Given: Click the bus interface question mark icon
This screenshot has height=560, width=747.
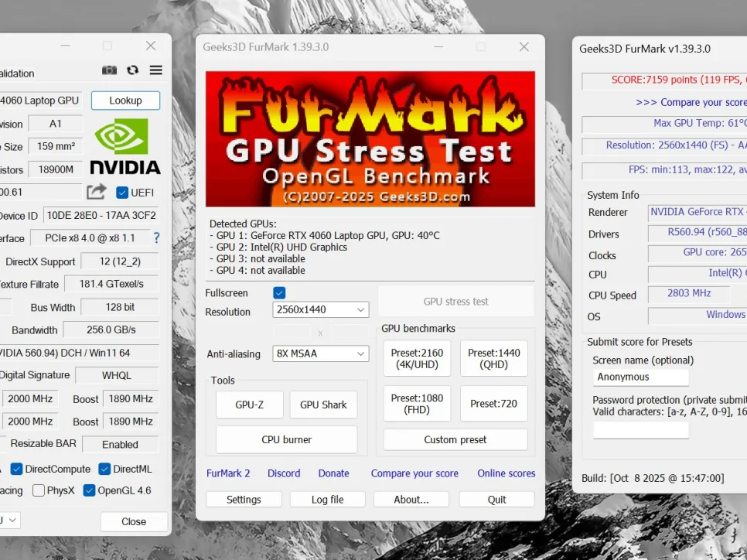Looking at the screenshot, I should [156, 238].
